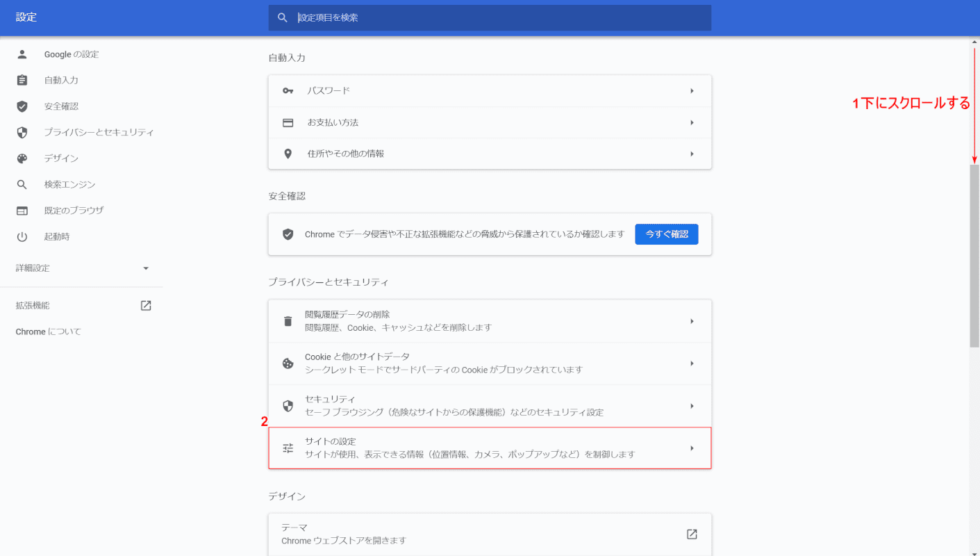This screenshot has height=556, width=980.
Task: Click the power icon beside 起動時
Action: [x=22, y=236]
